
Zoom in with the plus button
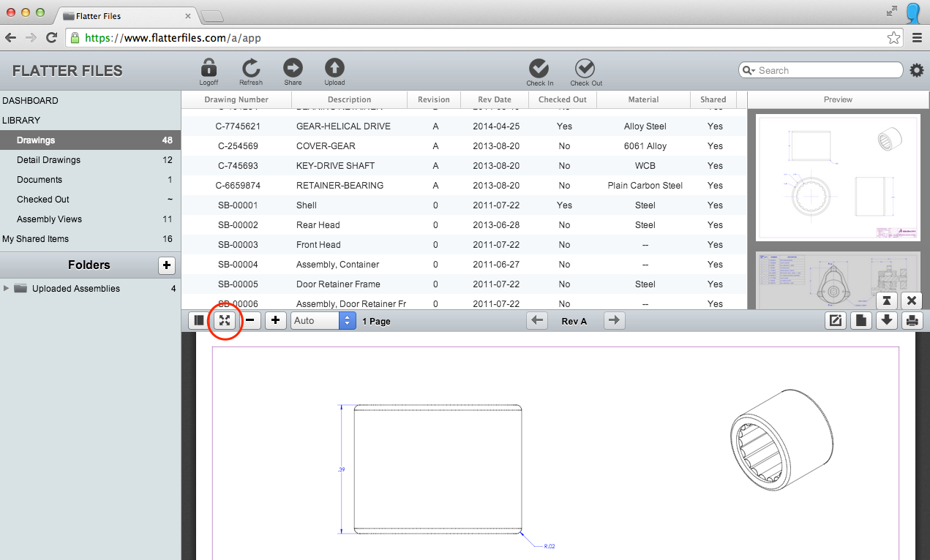[275, 320]
